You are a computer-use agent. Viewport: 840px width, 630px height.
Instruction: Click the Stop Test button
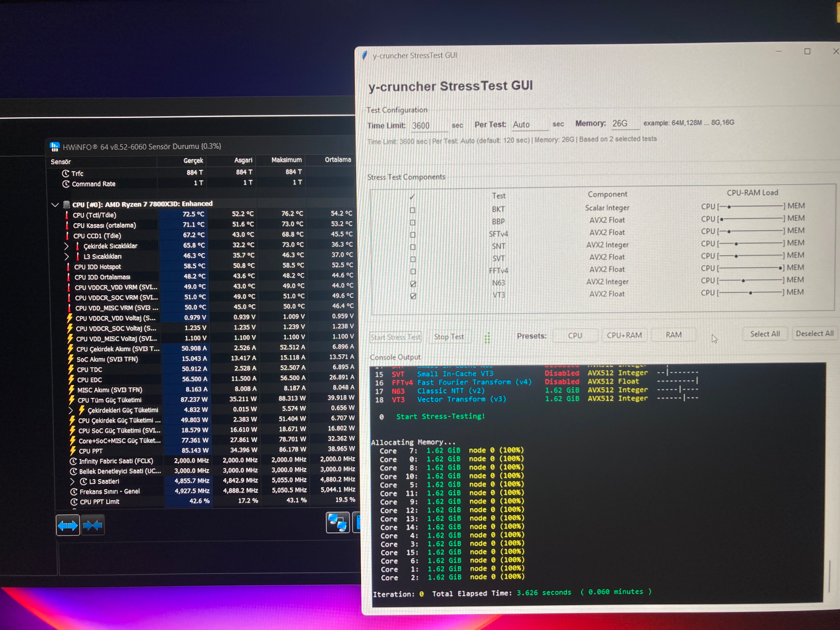click(449, 337)
